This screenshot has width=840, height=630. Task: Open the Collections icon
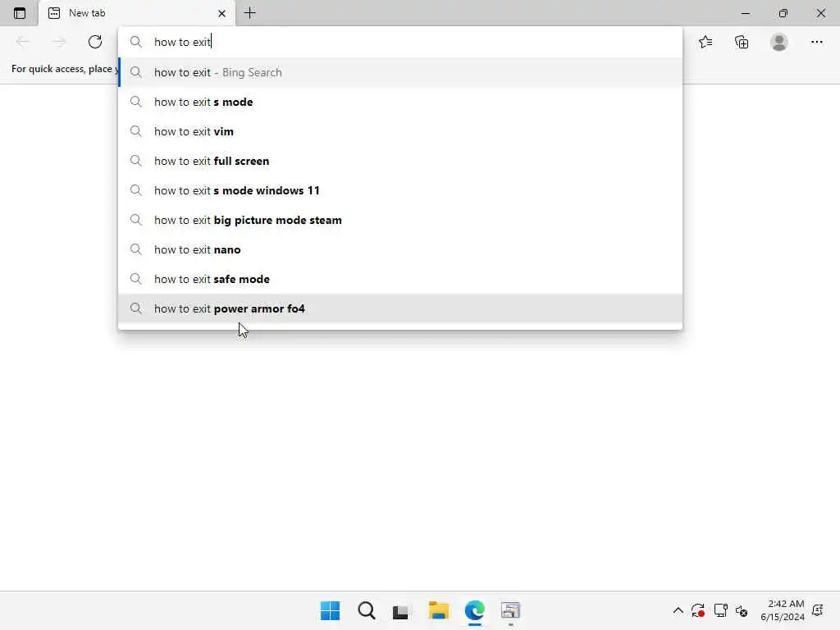[x=742, y=42]
